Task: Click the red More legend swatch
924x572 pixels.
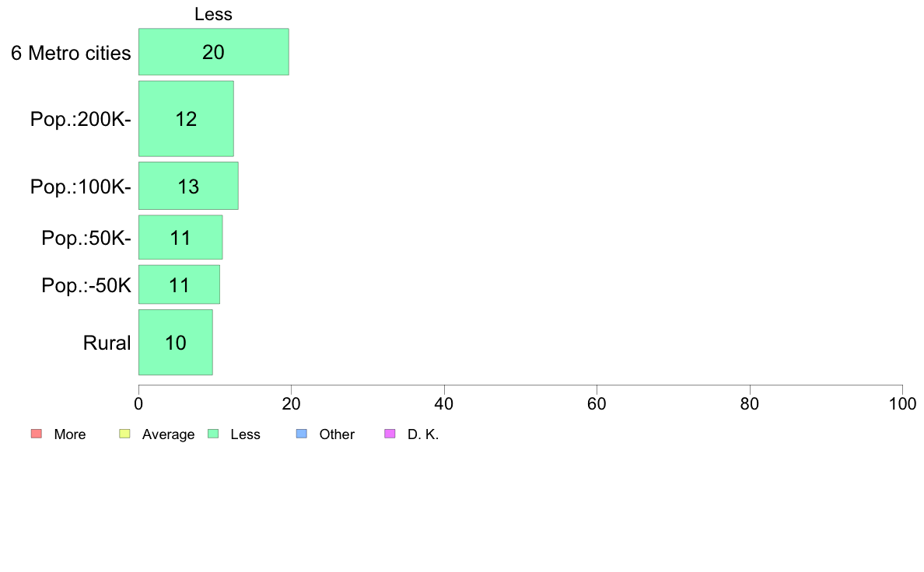Action: (36, 434)
